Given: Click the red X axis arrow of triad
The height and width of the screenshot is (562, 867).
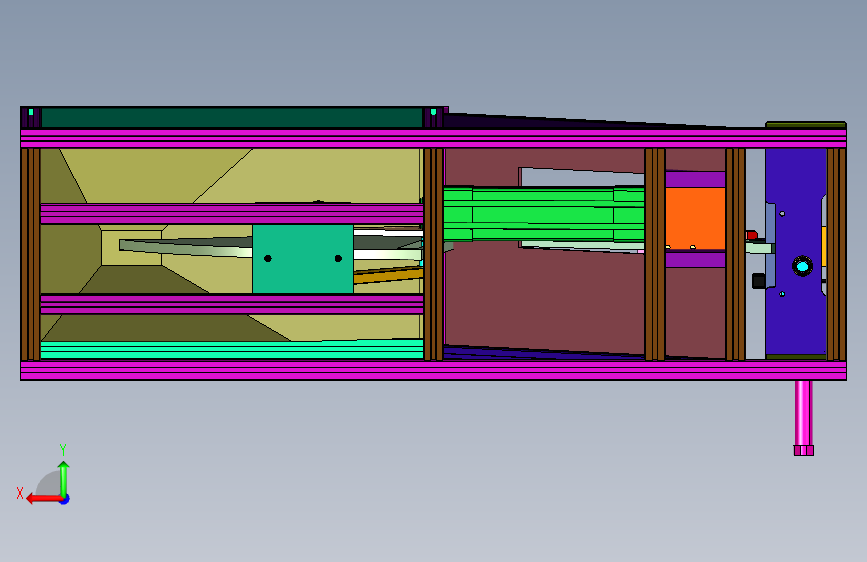Looking at the screenshot, I should [x=44, y=499].
